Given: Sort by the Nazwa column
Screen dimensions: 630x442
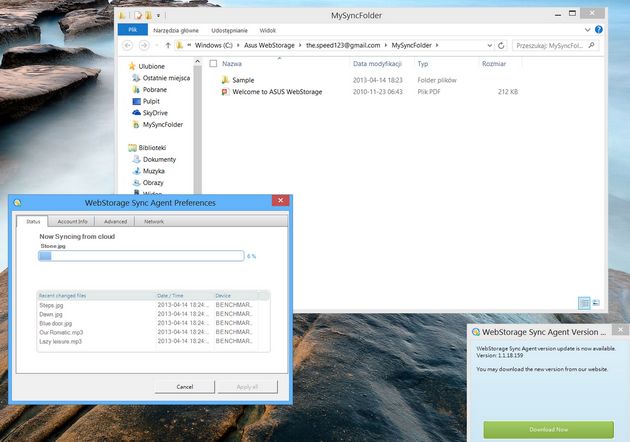Looking at the screenshot, I should pos(232,63).
